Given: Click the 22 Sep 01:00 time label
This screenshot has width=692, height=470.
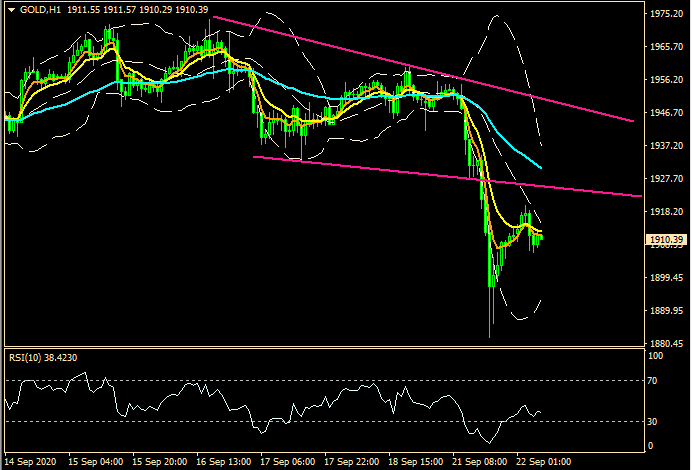Looking at the screenshot, I should point(542,462).
